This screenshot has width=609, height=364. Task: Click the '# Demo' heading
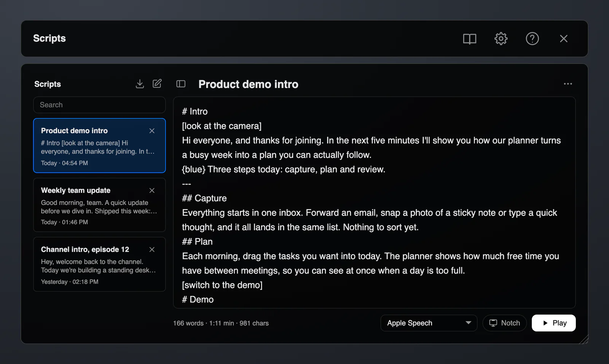click(x=198, y=299)
